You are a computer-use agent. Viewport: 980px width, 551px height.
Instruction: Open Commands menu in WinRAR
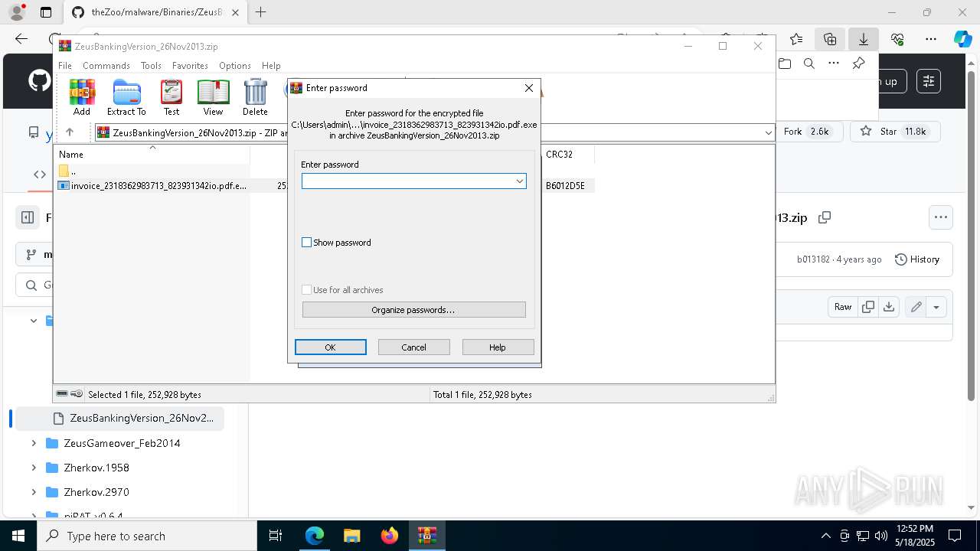(106, 66)
